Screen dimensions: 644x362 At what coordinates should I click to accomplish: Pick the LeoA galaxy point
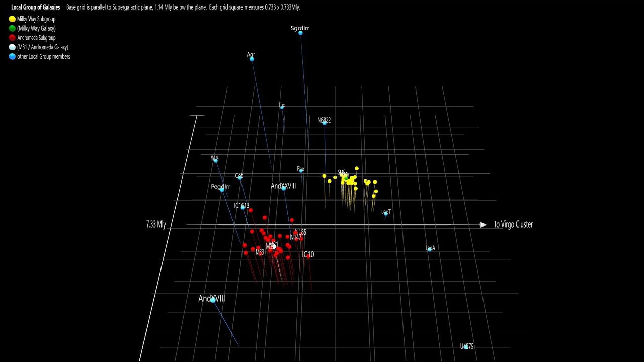(429, 249)
